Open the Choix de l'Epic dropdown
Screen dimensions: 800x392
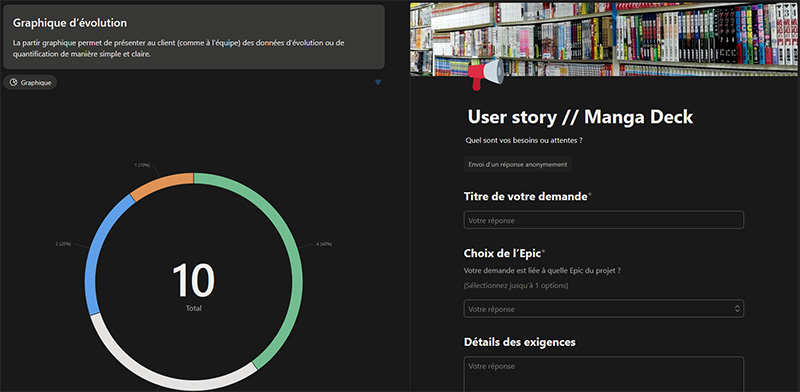(x=604, y=308)
